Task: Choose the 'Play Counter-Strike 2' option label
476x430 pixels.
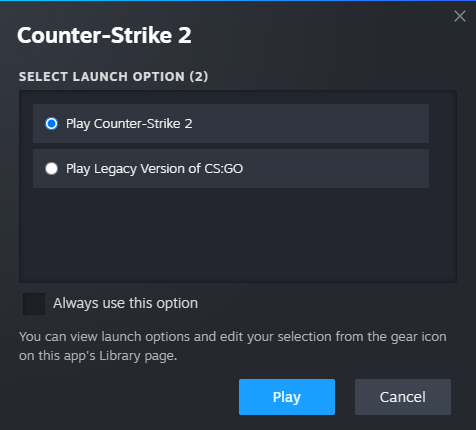Action: pyautogui.click(x=129, y=124)
